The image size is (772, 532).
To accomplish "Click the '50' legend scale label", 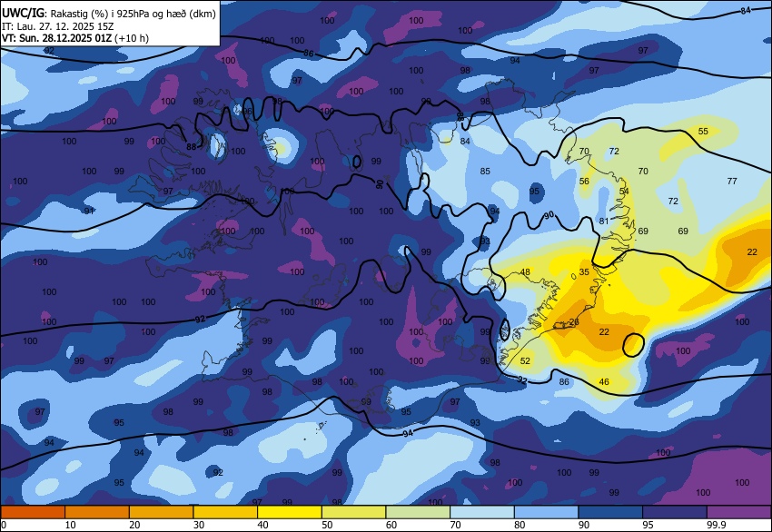I will [x=327, y=525].
